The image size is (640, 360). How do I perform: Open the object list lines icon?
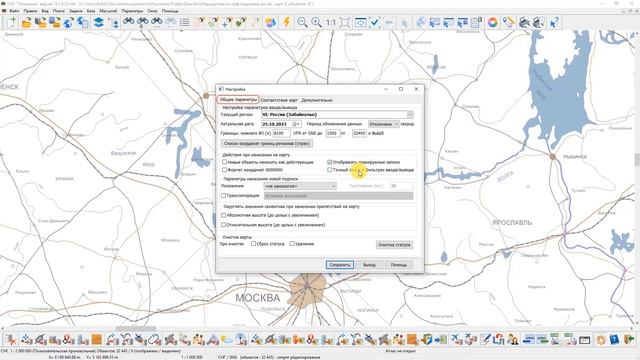pos(185,22)
